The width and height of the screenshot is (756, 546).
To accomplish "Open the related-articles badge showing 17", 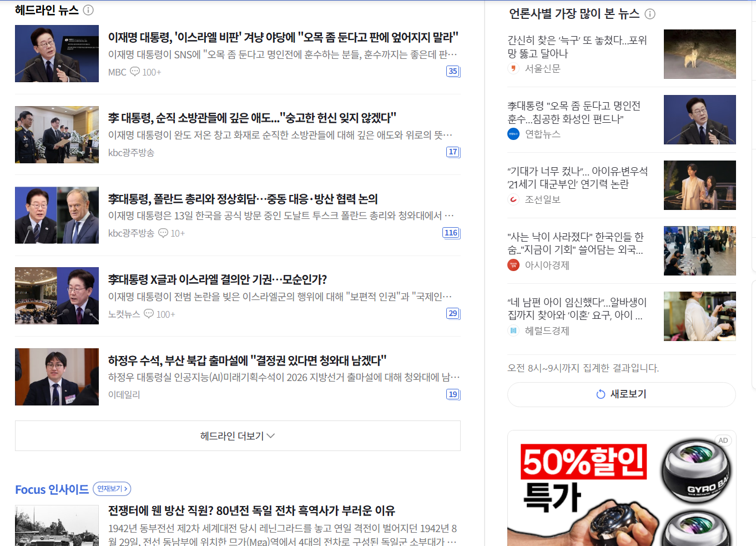I will (x=453, y=152).
